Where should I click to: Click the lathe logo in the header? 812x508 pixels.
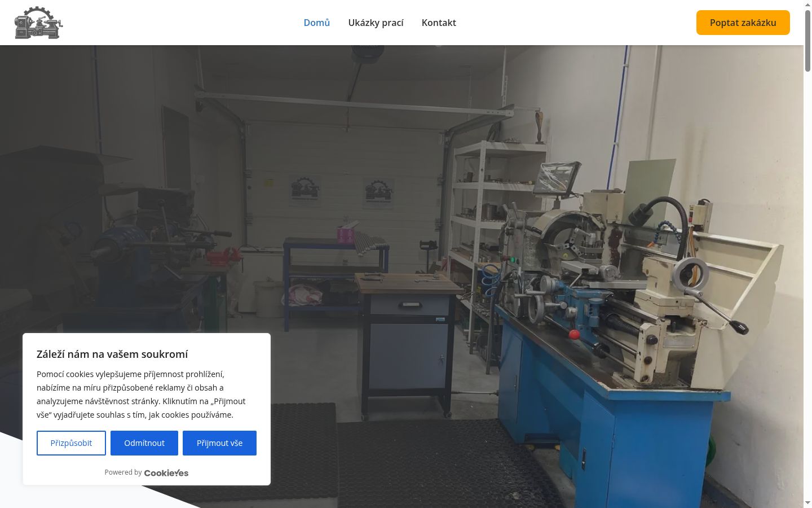pyautogui.click(x=38, y=23)
